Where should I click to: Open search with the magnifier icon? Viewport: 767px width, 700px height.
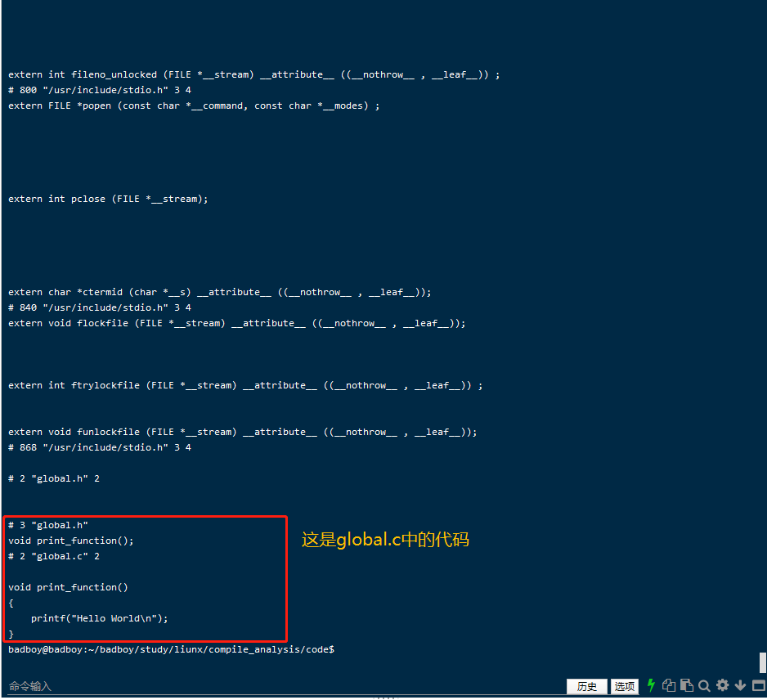point(704,686)
